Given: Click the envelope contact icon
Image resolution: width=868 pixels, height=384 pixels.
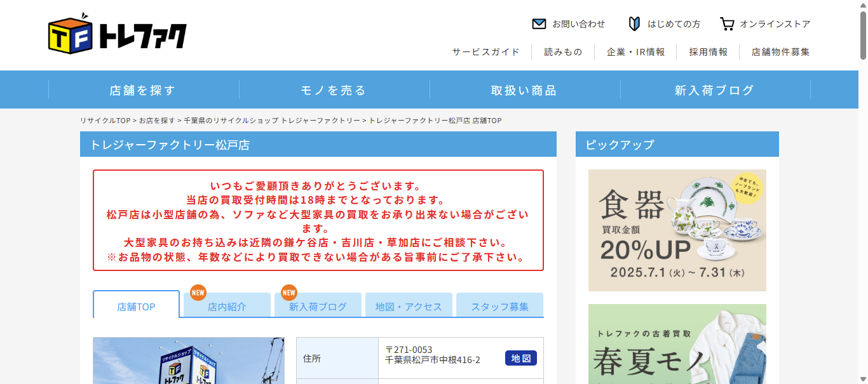Looking at the screenshot, I should click(539, 24).
